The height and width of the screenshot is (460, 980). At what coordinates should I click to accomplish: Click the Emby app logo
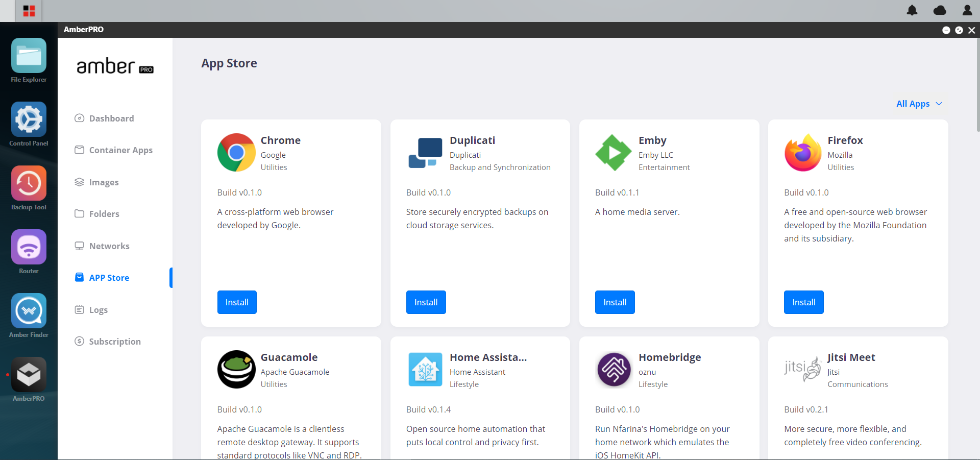pyautogui.click(x=614, y=153)
